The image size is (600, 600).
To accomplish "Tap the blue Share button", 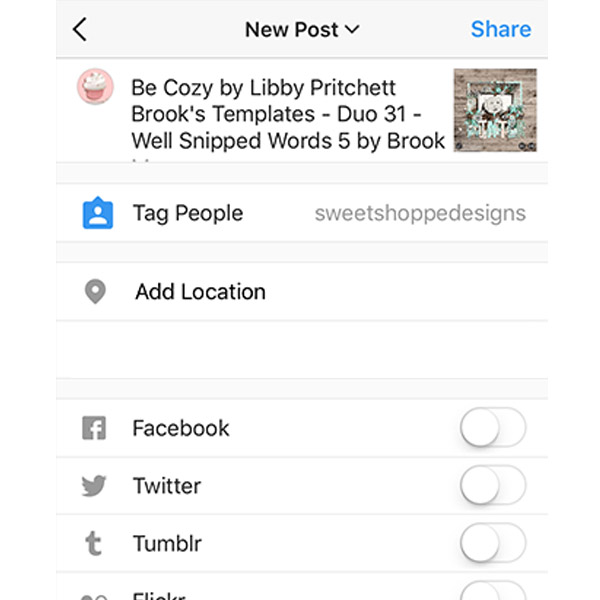I will pyautogui.click(x=501, y=29).
